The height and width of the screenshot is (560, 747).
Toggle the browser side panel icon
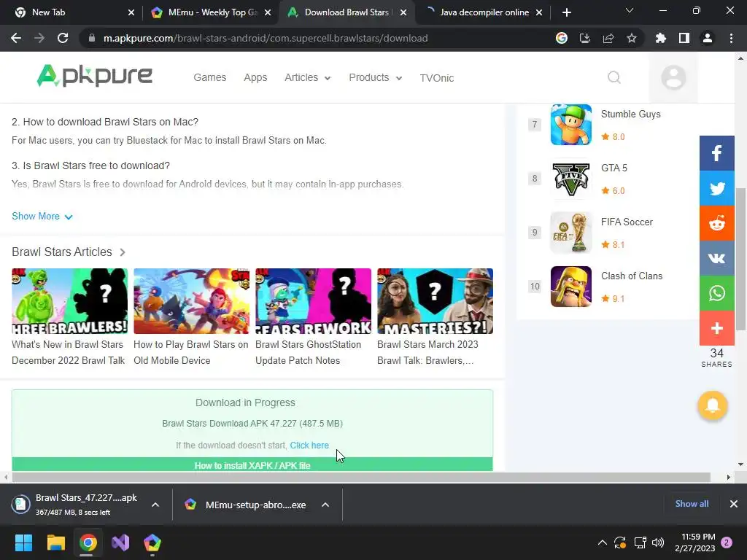(684, 38)
